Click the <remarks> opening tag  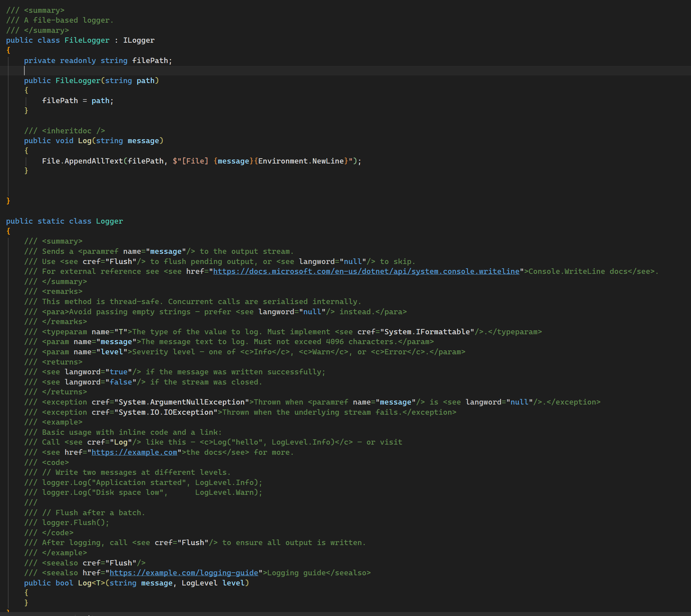click(62, 291)
